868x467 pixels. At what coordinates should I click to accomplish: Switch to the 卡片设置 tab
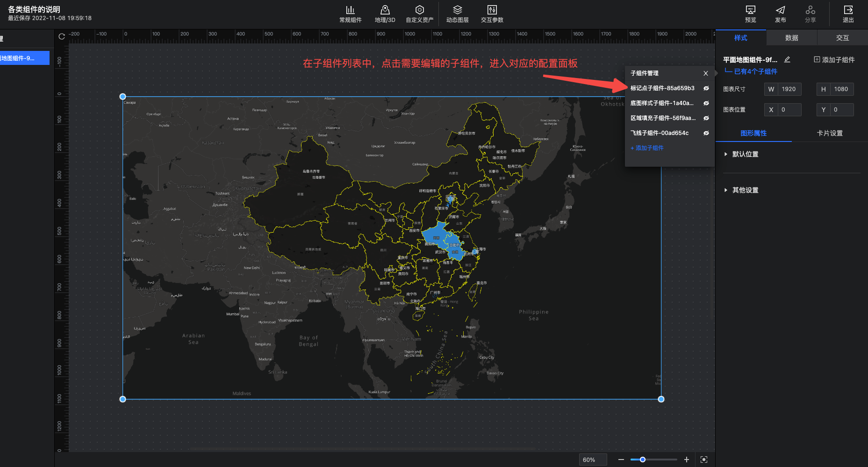click(829, 133)
